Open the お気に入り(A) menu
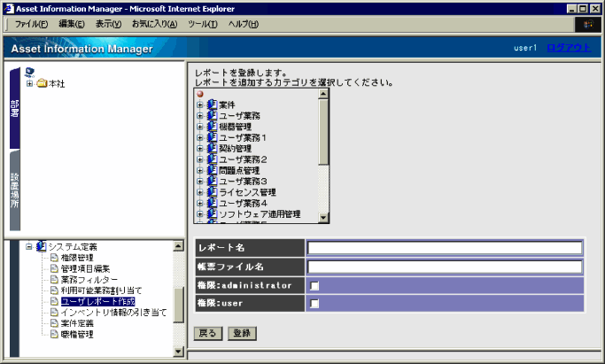The width and height of the screenshot is (605, 364). point(154,24)
